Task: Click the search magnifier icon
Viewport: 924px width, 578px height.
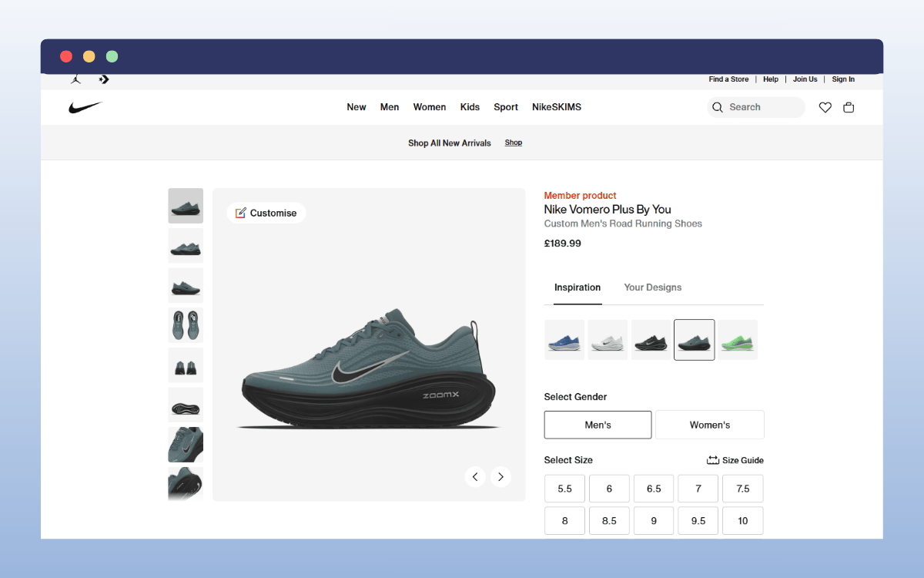Action: pyautogui.click(x=717, y=107)
